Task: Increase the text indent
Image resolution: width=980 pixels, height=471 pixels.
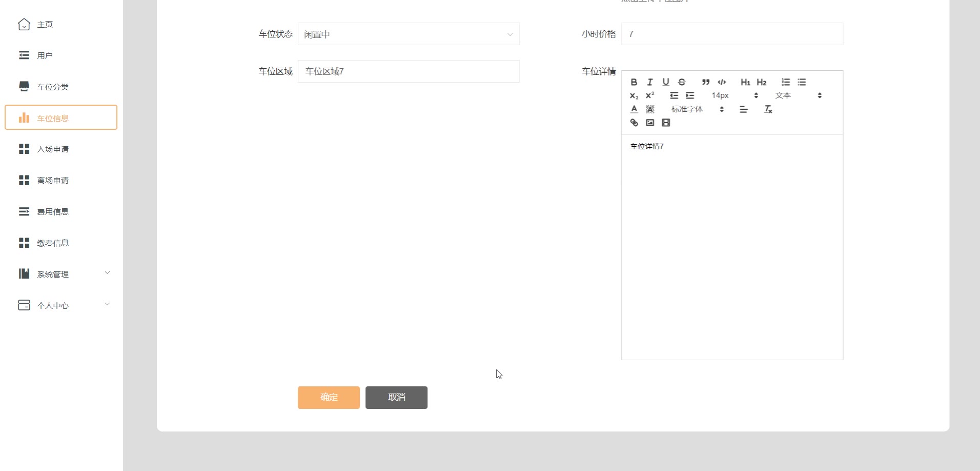Action: point(690,95)
